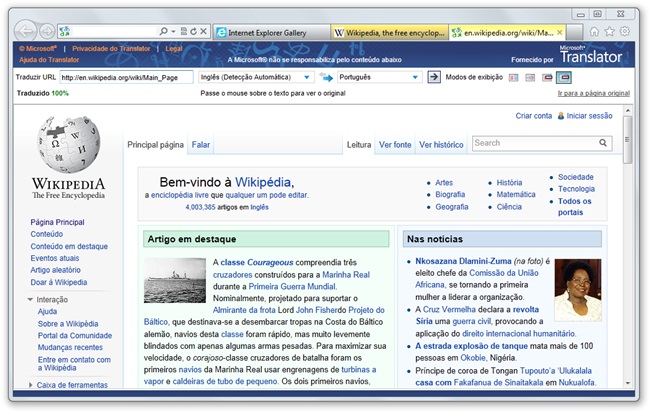Click the Wikipedia search magnifier icon
The image size is (650, 413).
[603, 143]
